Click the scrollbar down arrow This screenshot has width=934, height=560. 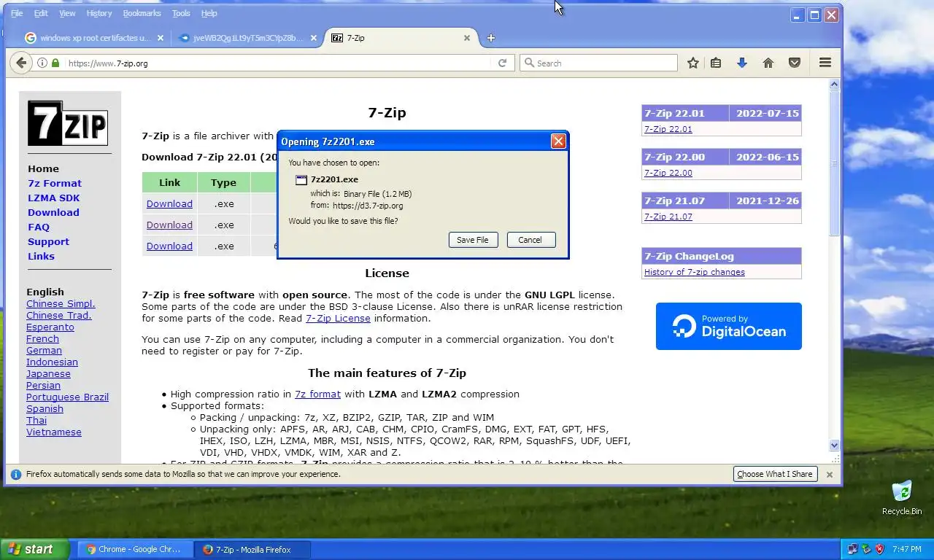pos(835,445)
